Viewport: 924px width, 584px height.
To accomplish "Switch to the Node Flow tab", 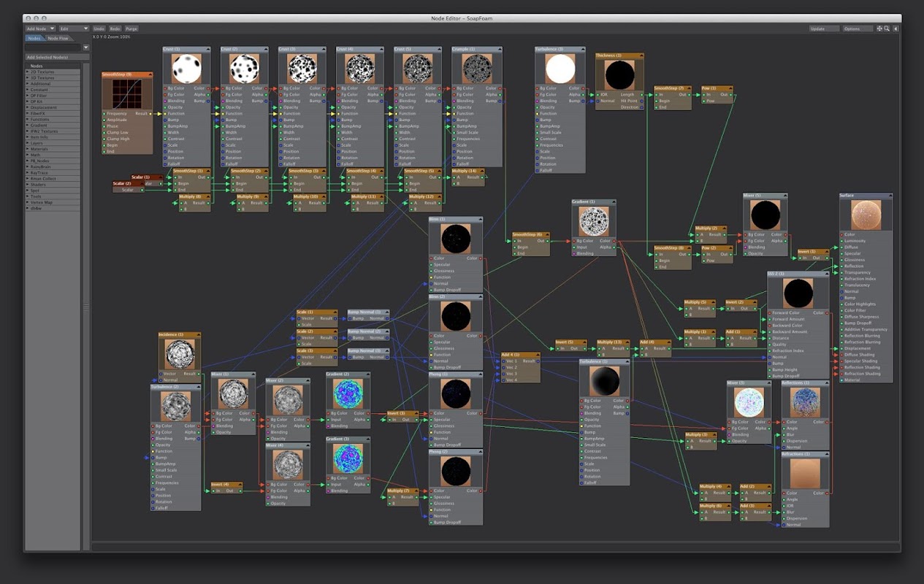I will (x=58, y=38).
